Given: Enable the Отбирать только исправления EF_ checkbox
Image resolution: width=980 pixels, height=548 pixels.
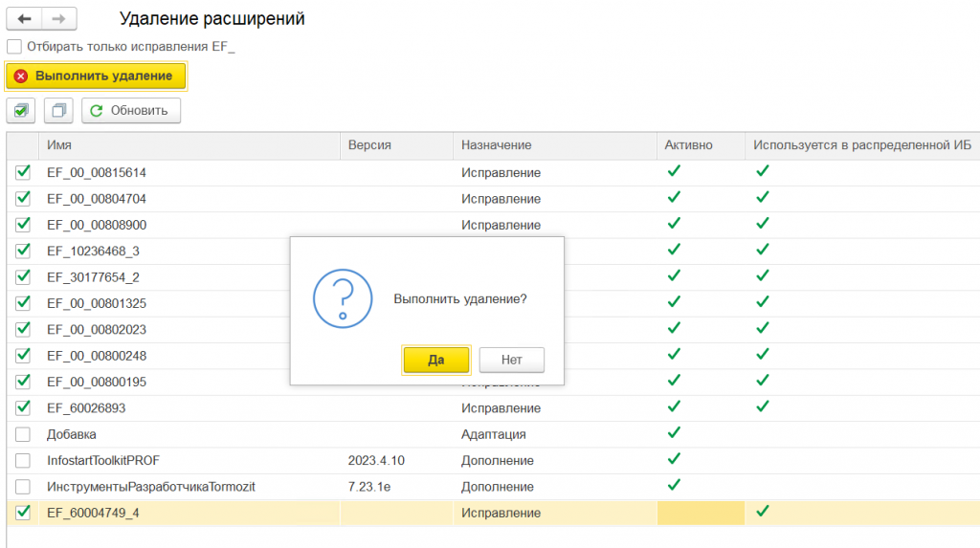Looking at the screenshot, I should [x=14, y=46].
